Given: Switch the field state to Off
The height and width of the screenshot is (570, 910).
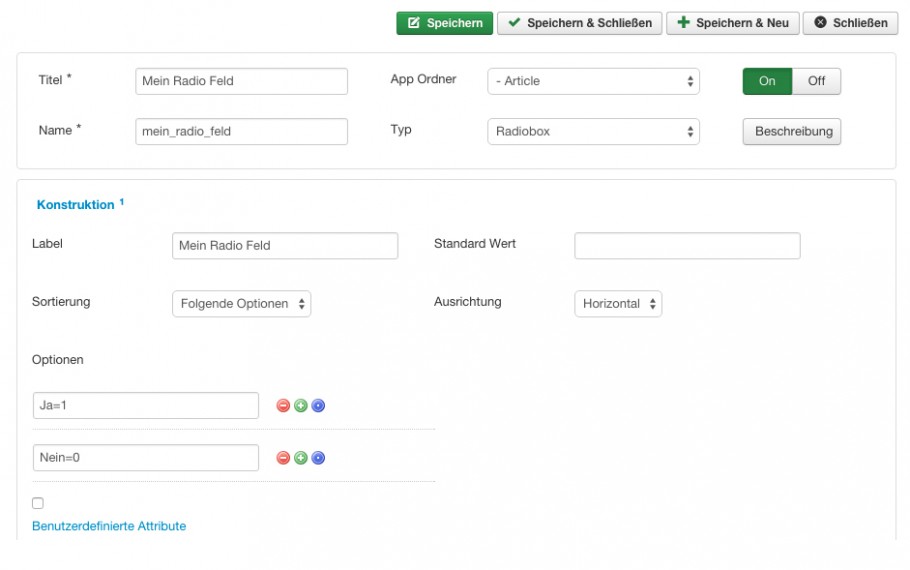Looking at the screenshot, I should point(816,81).
